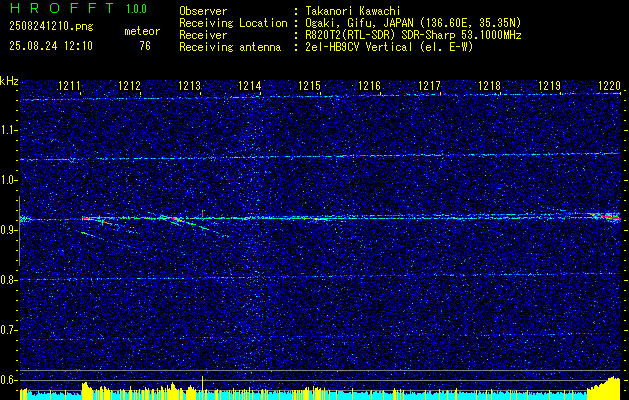This screenshot has width=629, height=400.
Task: Click the 1.0 kHz axis label
Action: click(x=7, y=180)
